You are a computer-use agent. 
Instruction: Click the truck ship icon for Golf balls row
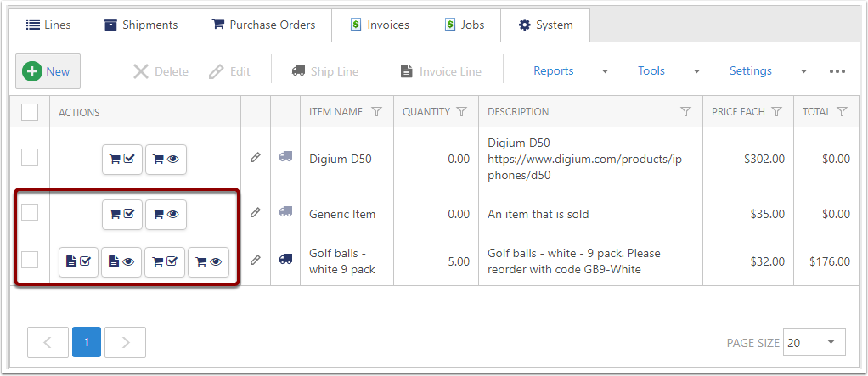285,260
